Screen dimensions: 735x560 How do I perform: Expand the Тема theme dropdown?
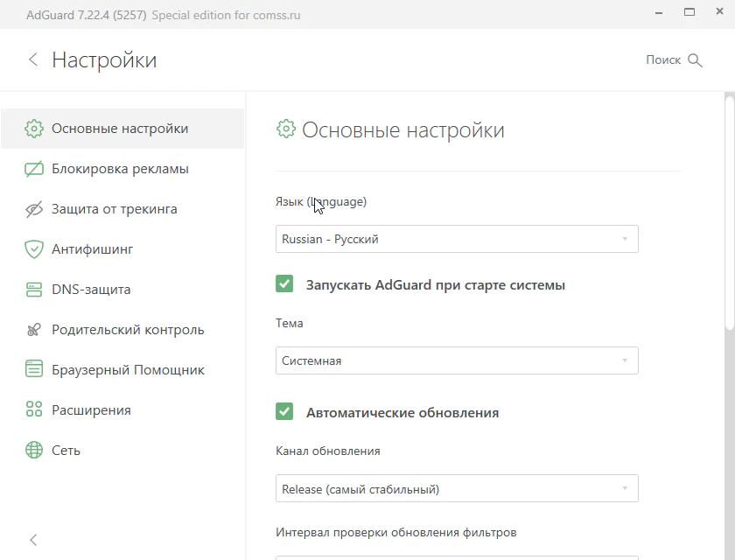[457, 360]
